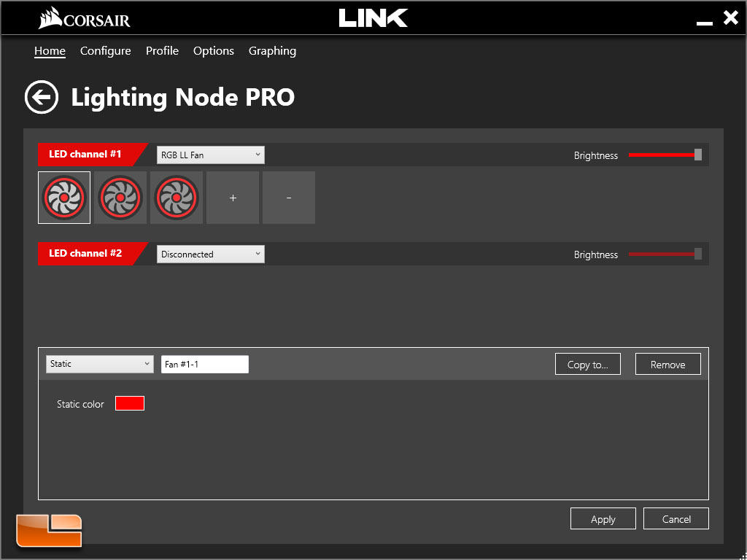
Task: Click the Brightness label of LED channel #1
Action: tap(595, 155)
